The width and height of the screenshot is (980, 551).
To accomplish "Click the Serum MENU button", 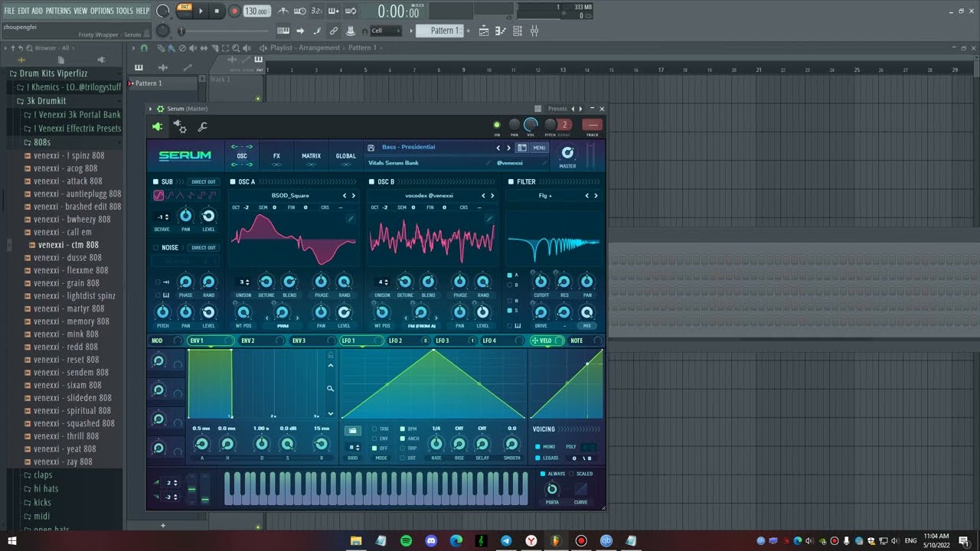I will tap(539, 148).
